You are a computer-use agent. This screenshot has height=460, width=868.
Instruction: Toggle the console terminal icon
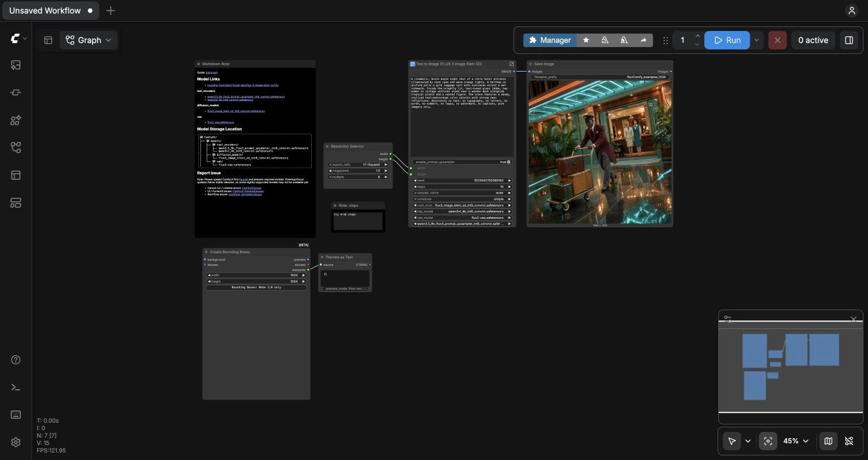[15, 387]
